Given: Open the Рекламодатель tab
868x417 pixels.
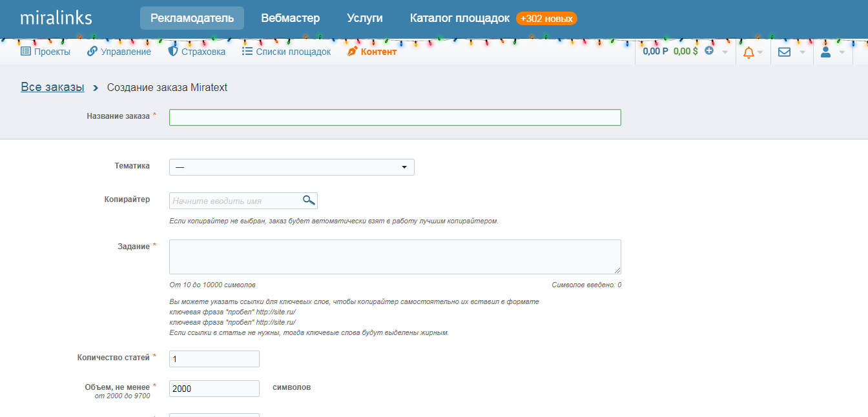Looking at the screenshot, I should tap(192, 18).
